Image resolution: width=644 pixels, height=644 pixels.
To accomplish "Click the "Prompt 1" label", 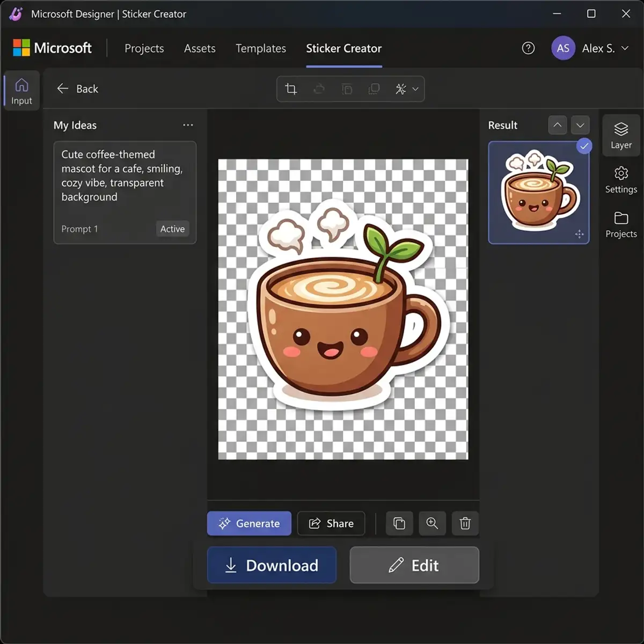I will click(x=79, y=229).
